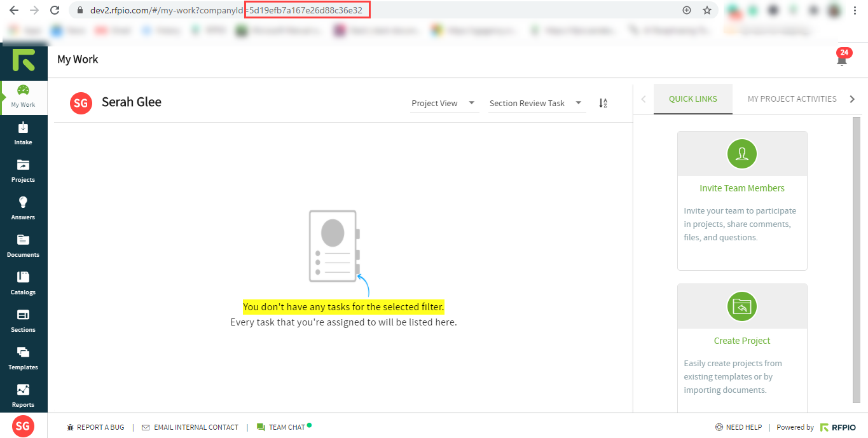This screenshot has width=868, height=438.
Task: Click the My Work page title
Action: coord(78,59)
